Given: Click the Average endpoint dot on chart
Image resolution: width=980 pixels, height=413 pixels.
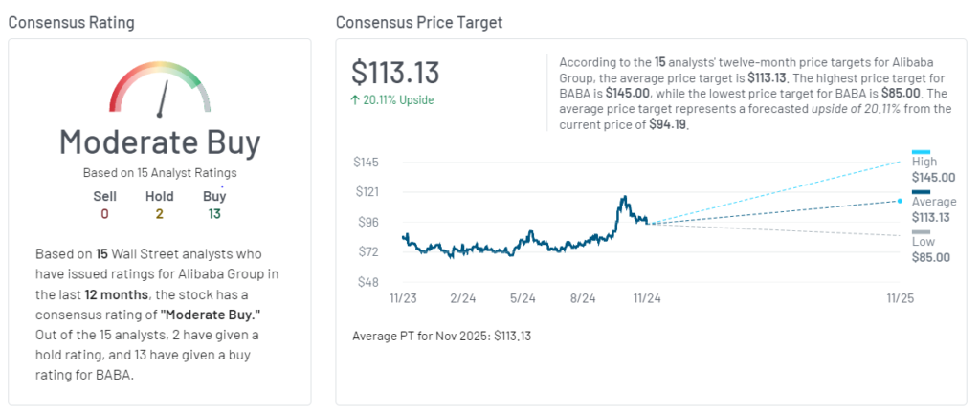Looking at the screenshot, I should [x=900, y=201].
